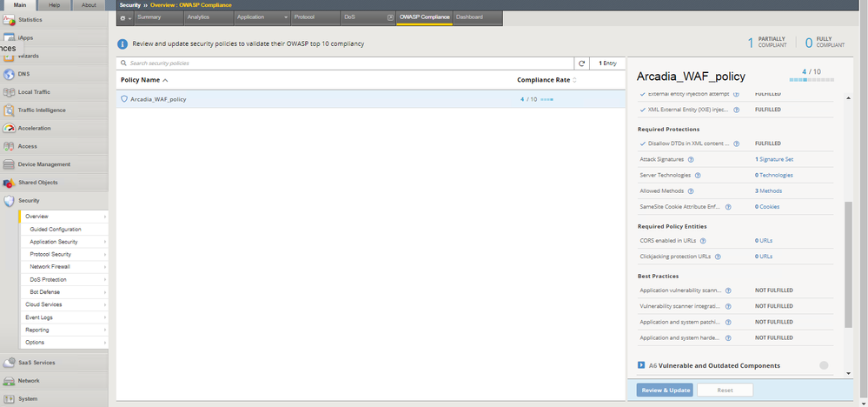Click the DoS tab pop-out icon
The image size is (868, 407).
390,17
